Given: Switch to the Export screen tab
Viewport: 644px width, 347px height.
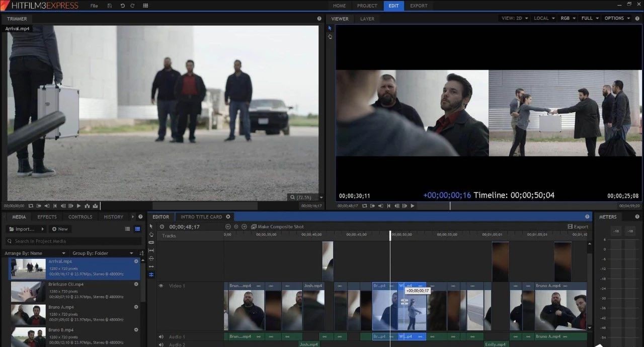Looking at the screenshot, I should click(419, 6).
